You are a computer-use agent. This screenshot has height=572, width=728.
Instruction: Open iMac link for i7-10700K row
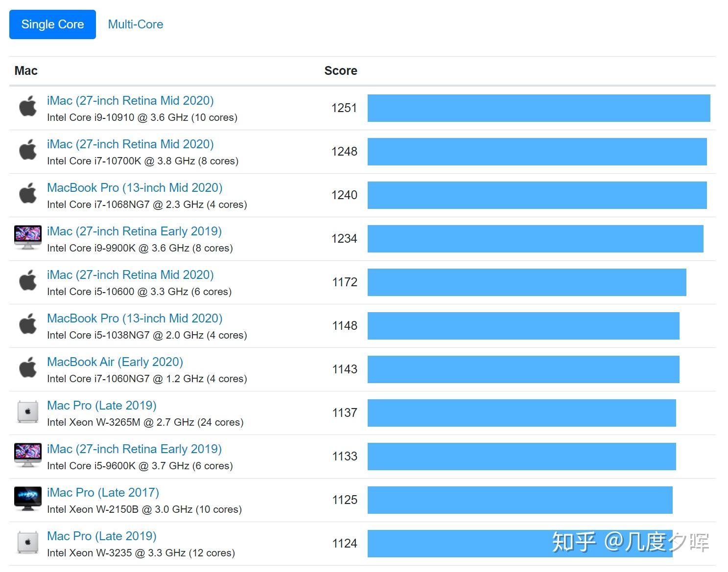(x=130, y=144)
